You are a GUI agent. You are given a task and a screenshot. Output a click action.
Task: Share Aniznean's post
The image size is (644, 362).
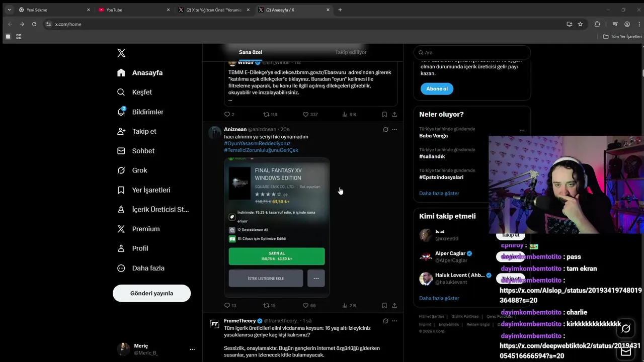coord(394,305)
